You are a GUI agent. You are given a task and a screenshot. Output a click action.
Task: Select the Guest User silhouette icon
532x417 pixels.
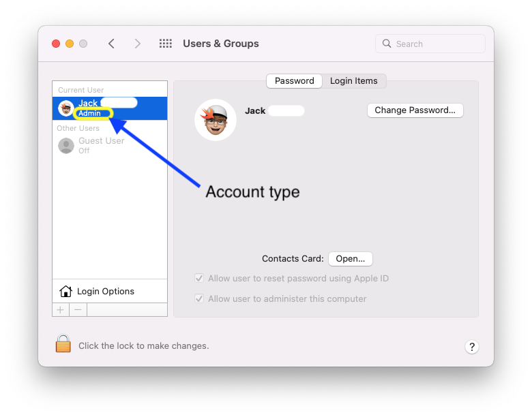(x=66, y=146)
